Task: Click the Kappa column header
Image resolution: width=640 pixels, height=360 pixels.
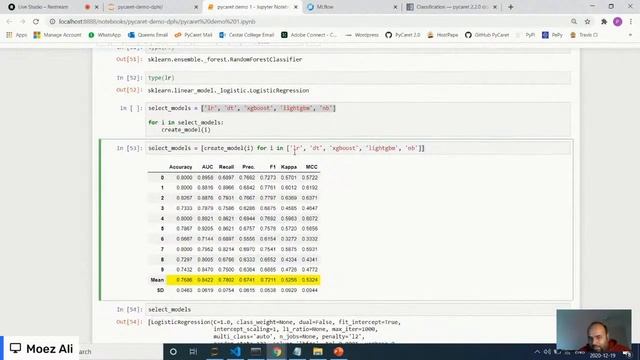Action: pyautogui.click(x=289, y=167)
